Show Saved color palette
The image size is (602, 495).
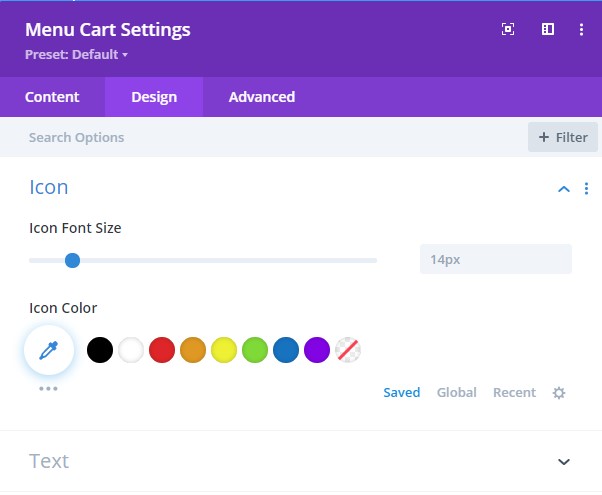(x=402, y=392)
